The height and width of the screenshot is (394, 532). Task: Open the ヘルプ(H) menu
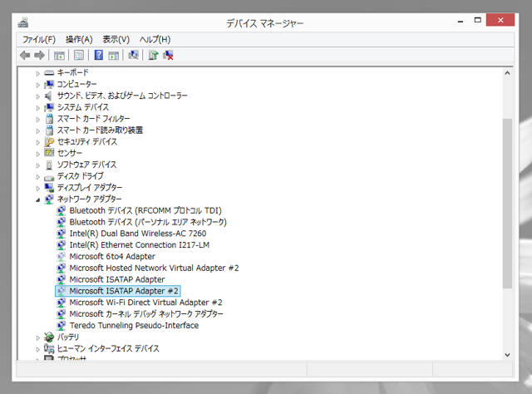point(155,39)
